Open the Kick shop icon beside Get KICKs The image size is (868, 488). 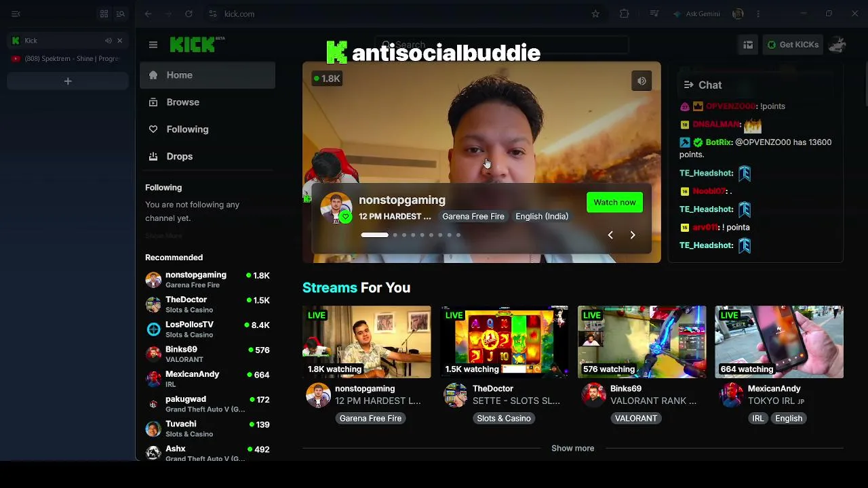748,45
